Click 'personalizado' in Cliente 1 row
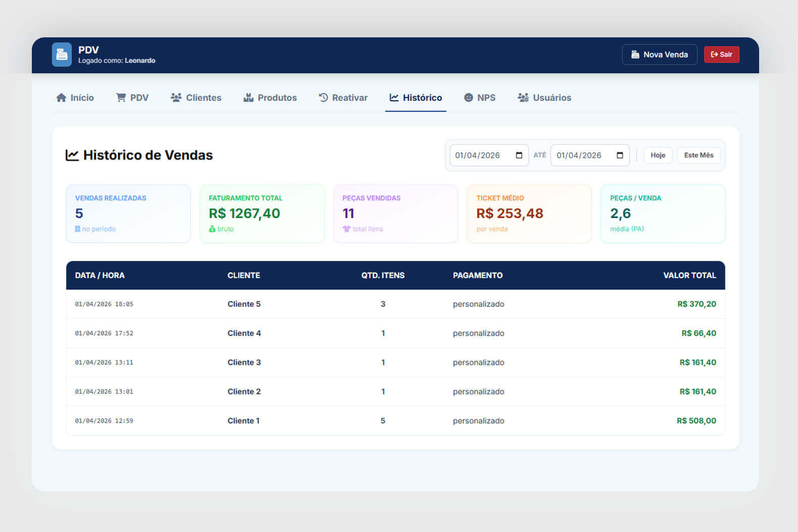Screen dimensions: 798x532 tap(478, 421)
